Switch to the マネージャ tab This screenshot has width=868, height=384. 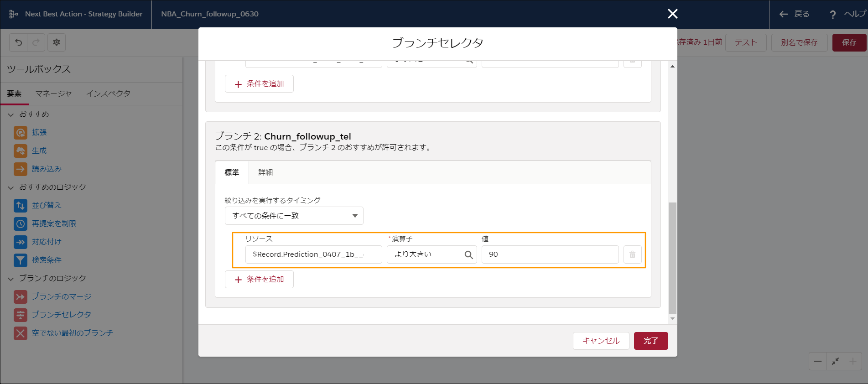coord(53,93)
